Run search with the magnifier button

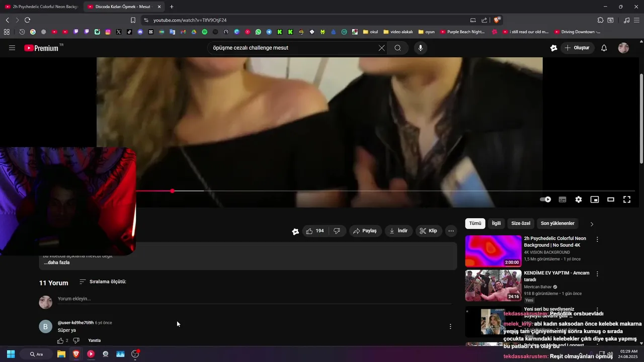397,48
